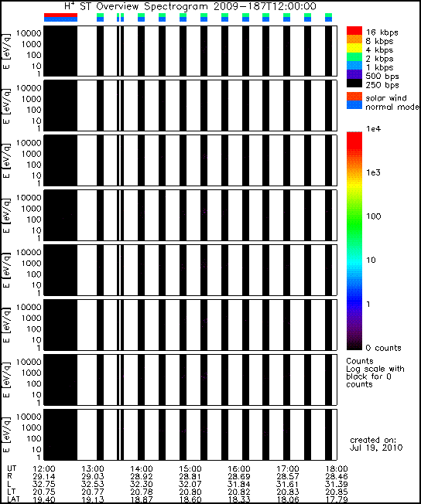Click the '0 counts' colorbar label

[383, 348]
